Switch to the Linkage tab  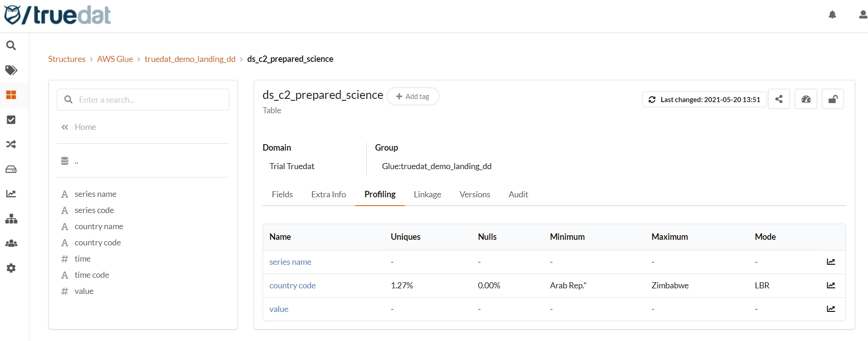pos(427,195)
